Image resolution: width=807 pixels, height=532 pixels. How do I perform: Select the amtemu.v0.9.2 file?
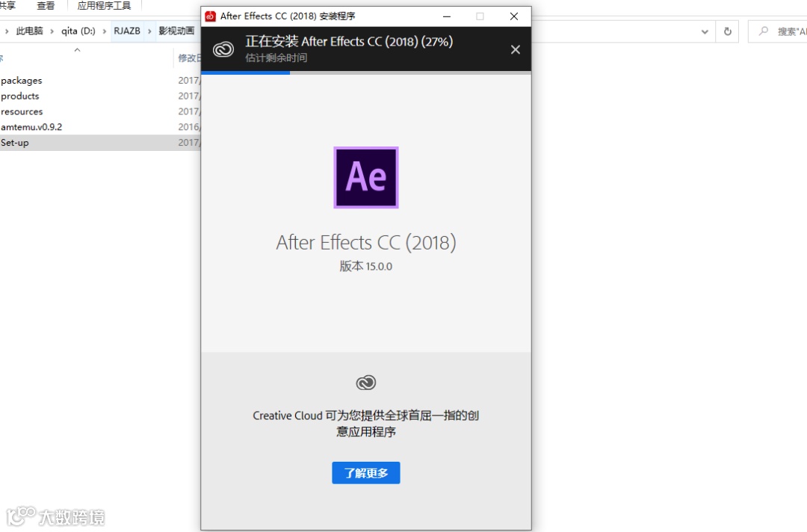[x=31, y=127]
